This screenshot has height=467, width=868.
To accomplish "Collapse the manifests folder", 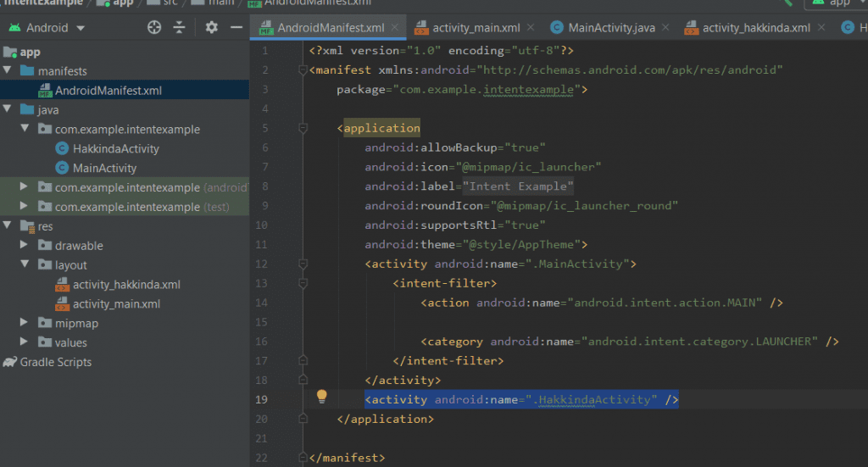I will [x=8, y=71].
